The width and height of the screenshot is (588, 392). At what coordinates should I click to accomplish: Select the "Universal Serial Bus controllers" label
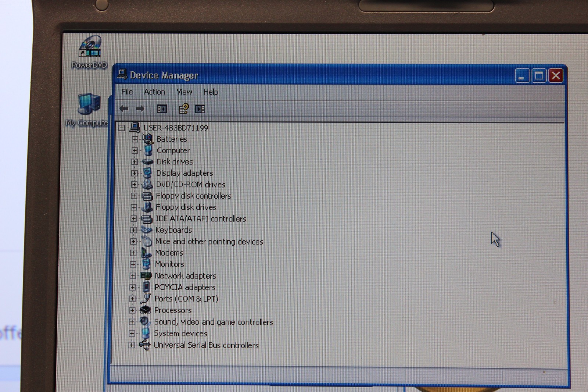(x=206, y=345)
